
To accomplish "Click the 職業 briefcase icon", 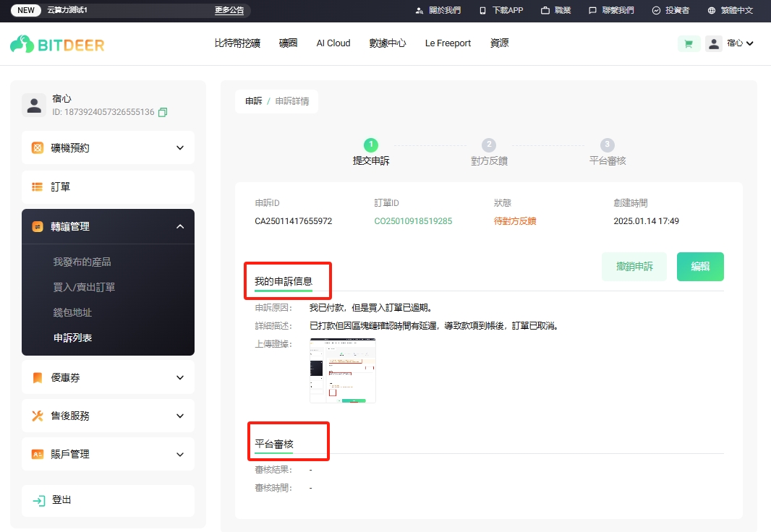I will coord(545,10).
